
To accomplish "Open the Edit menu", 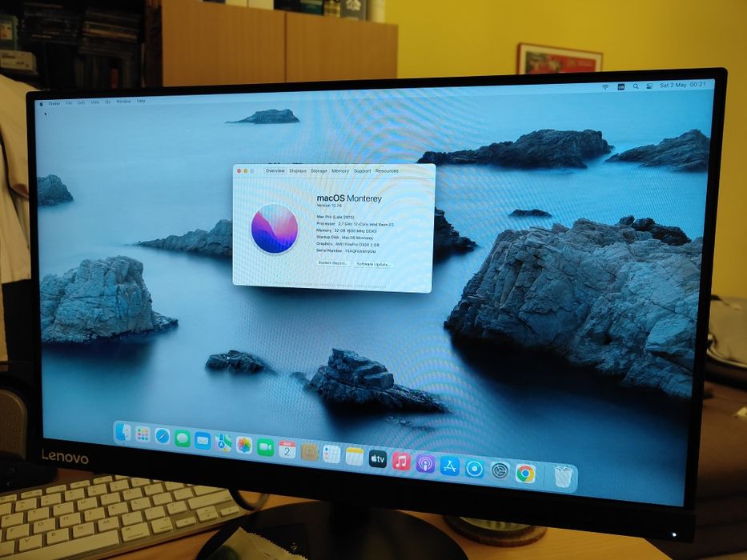I will 82,102.
